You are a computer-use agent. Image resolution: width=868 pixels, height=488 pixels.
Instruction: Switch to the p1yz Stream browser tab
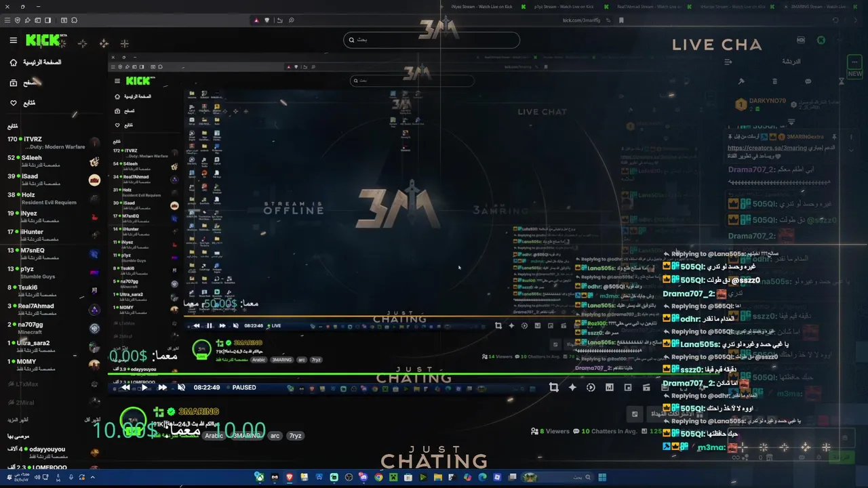[564, 6]
